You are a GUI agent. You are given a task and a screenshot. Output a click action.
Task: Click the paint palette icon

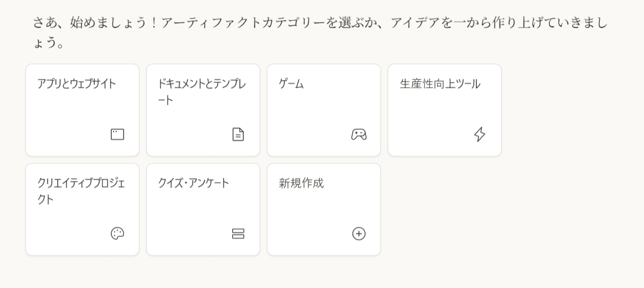tap(117, 233)
